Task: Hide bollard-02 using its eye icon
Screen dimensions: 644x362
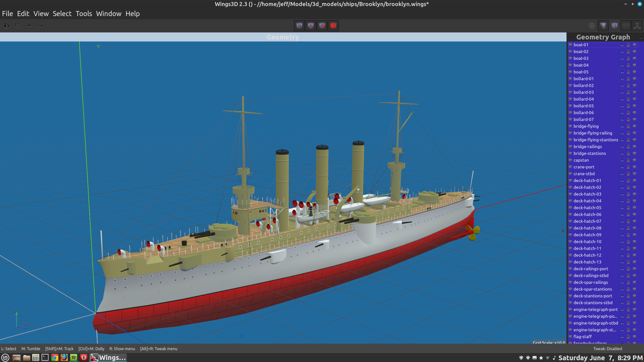Action: 622,86
